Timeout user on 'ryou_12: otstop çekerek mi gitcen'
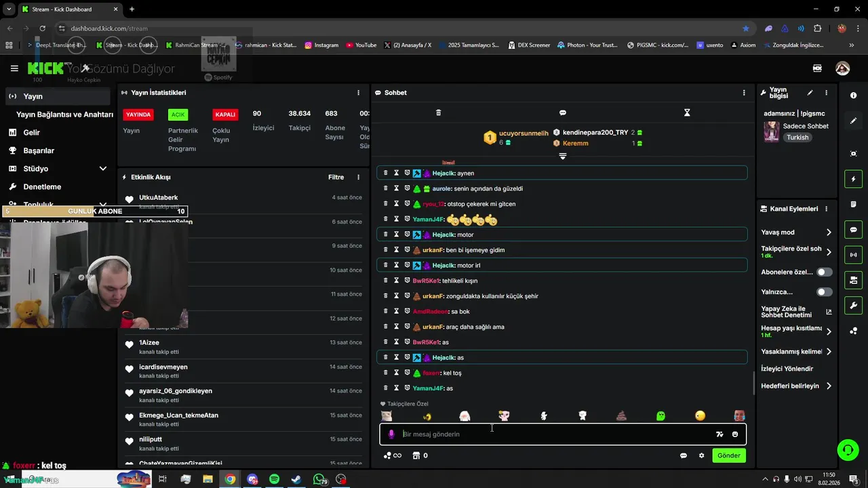 pyautogui.click(x=397, y=204)
